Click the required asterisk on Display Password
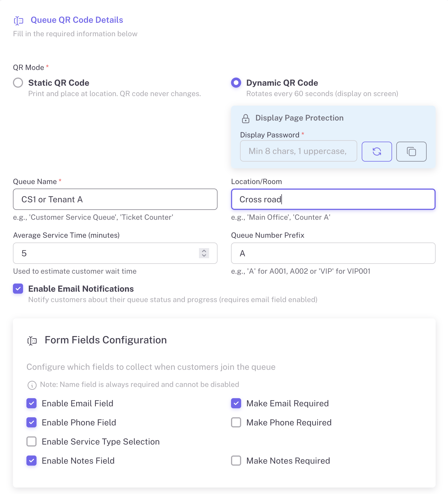This screenshot has height=494, width=448. click(x=303, y=134)
